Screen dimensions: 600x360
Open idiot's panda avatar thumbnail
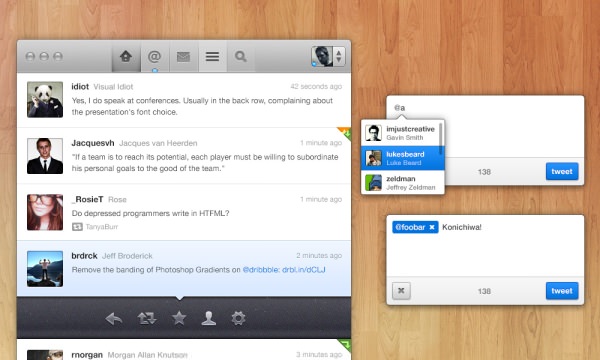click(45, 99)
